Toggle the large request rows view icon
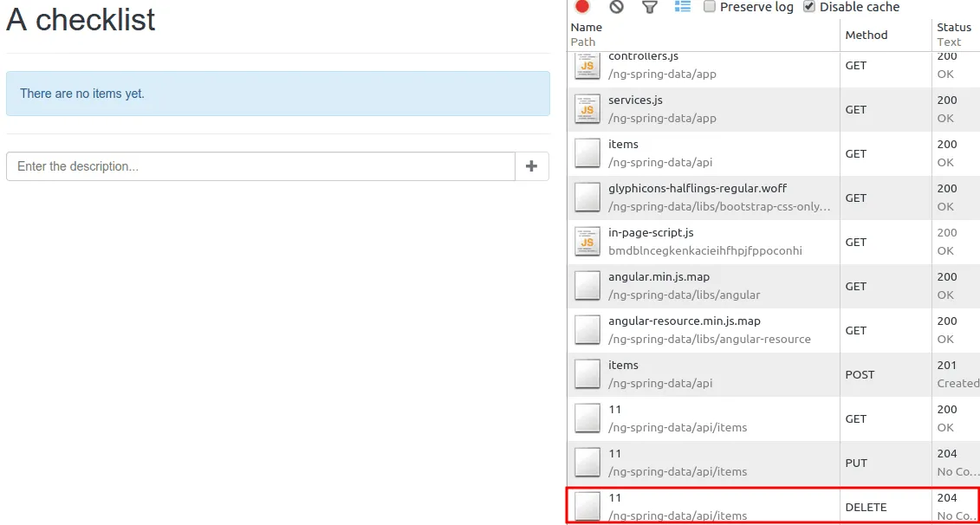This screenshot has width=980, height=525. tap(683, 7)
